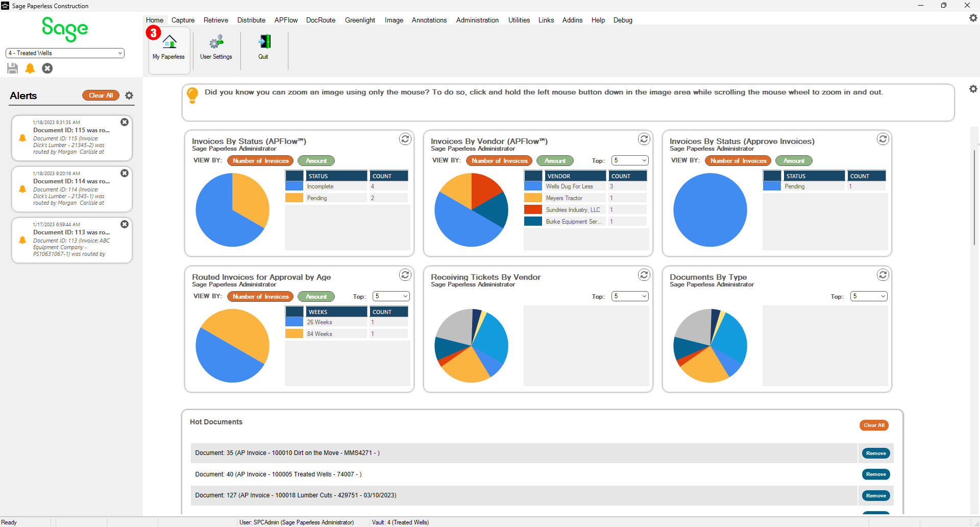Viewport: 980px width, 527px height.
Task: Click the Quit icon
Action: 263,47
